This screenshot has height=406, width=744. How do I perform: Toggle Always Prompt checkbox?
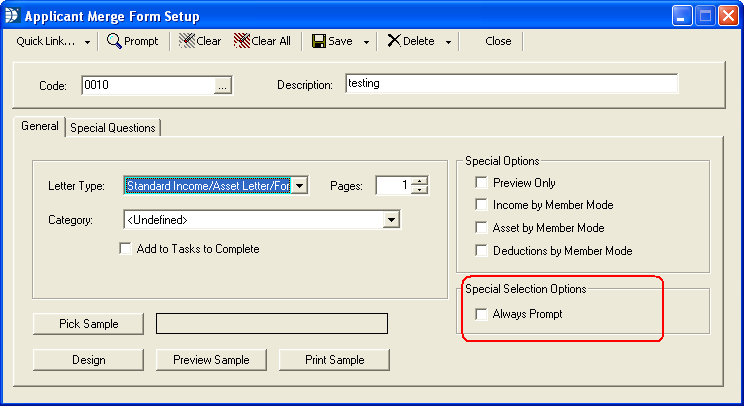pyautogui.click(x=482, y=314)
